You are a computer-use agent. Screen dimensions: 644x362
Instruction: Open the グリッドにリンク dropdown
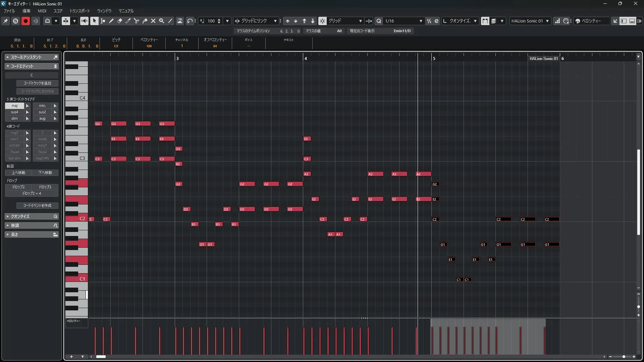pyautogui.click(x=275, y=21)
